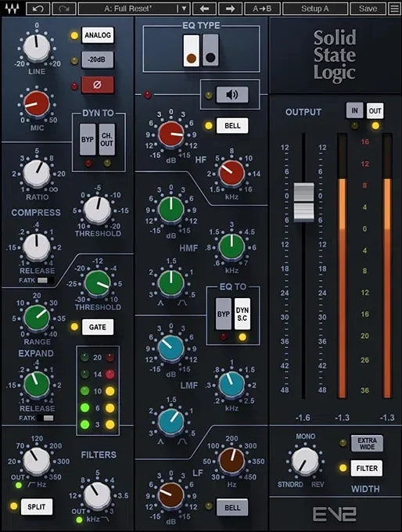The height and width of the screenshot is (532, 402).
Task: Click the Waves logo icon
Action: coord(12,8)
